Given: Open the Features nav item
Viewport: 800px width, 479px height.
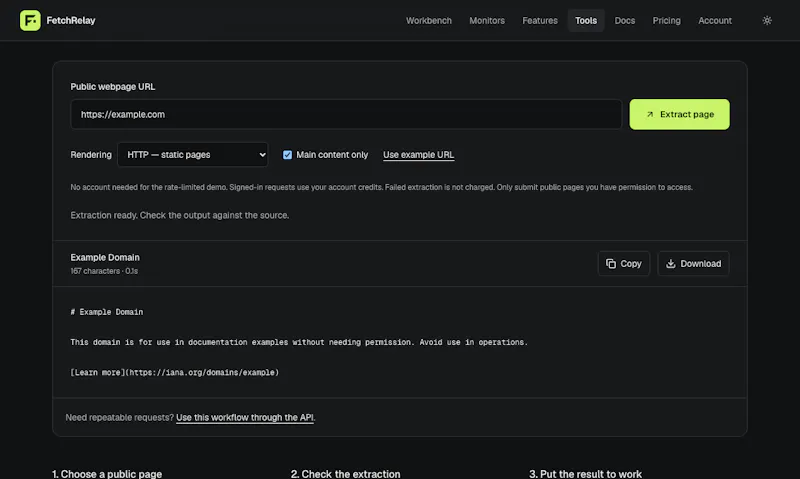Looking at the screenshot, I should pyautogui.click(x=540, y=20).
